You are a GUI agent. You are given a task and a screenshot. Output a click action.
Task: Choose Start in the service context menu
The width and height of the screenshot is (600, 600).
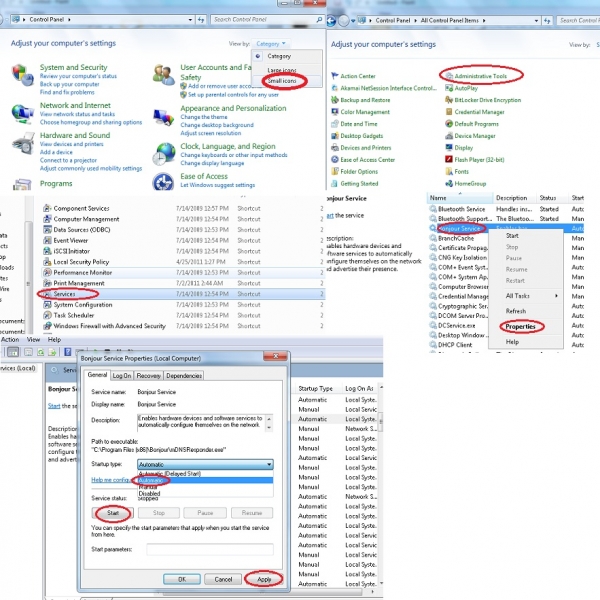(512, 236)
